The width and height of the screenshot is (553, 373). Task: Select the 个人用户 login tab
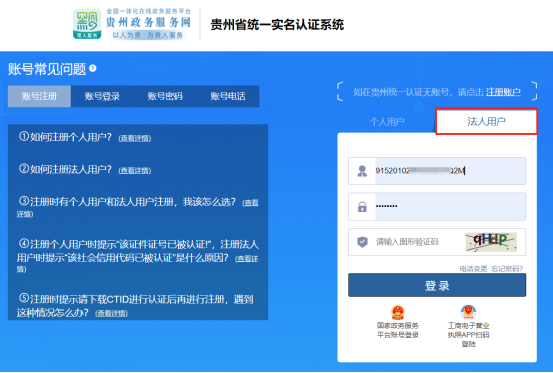pyautogui.click(x=387, y=122)
